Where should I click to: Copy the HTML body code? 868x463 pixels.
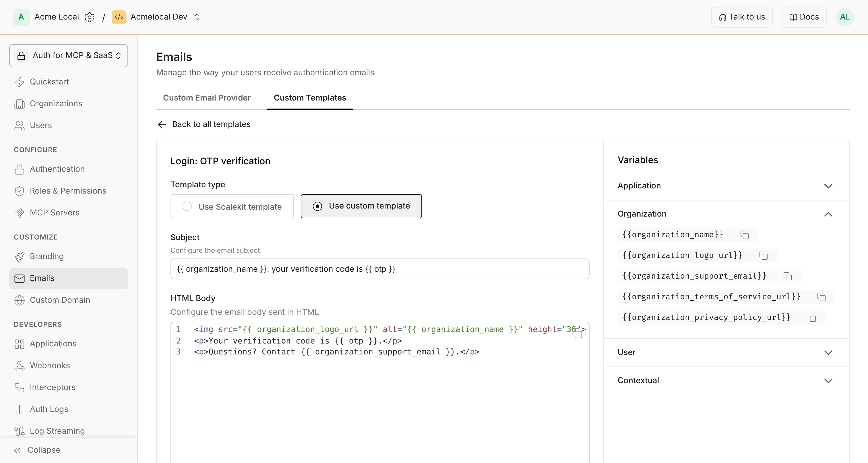(x=578, y=333)
